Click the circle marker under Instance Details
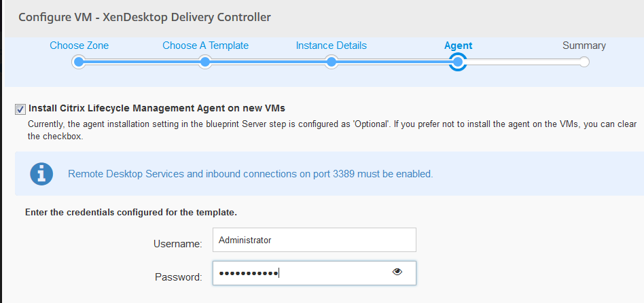 332,63
